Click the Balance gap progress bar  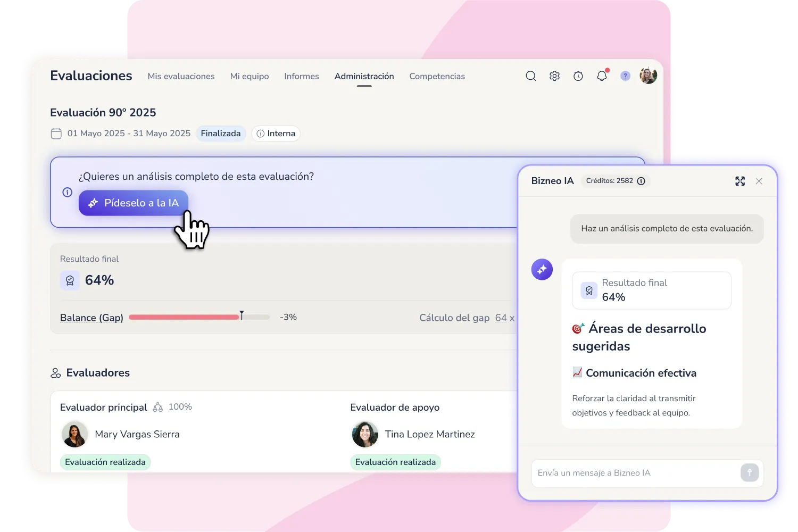point(199,317)
